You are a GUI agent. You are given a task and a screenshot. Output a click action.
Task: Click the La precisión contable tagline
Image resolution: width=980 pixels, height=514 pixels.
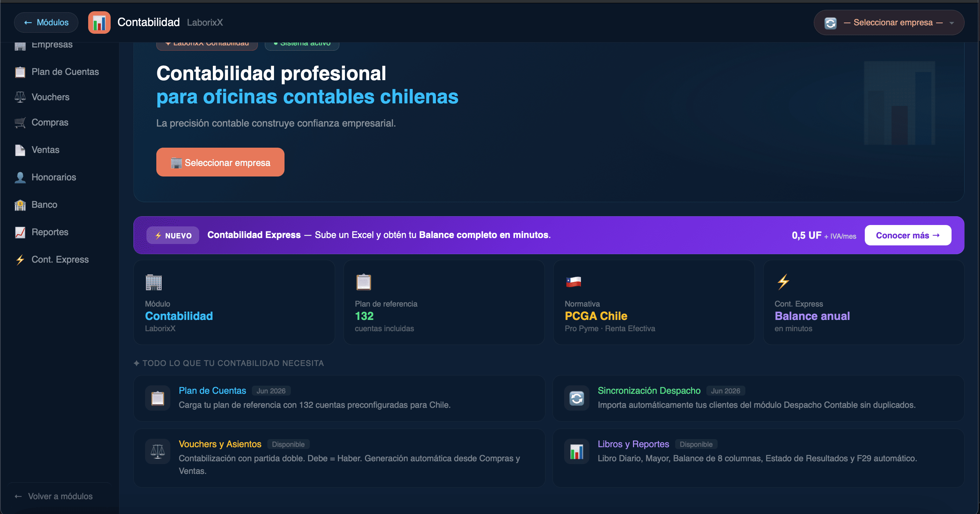pyautogui.click(x=276, y=123)
